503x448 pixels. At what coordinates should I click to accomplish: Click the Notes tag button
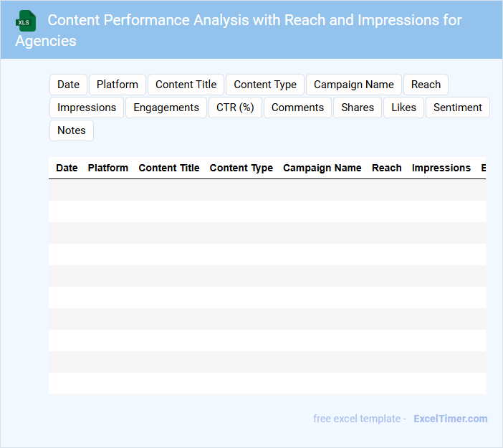pyautogui.click(x=72, y=130)
